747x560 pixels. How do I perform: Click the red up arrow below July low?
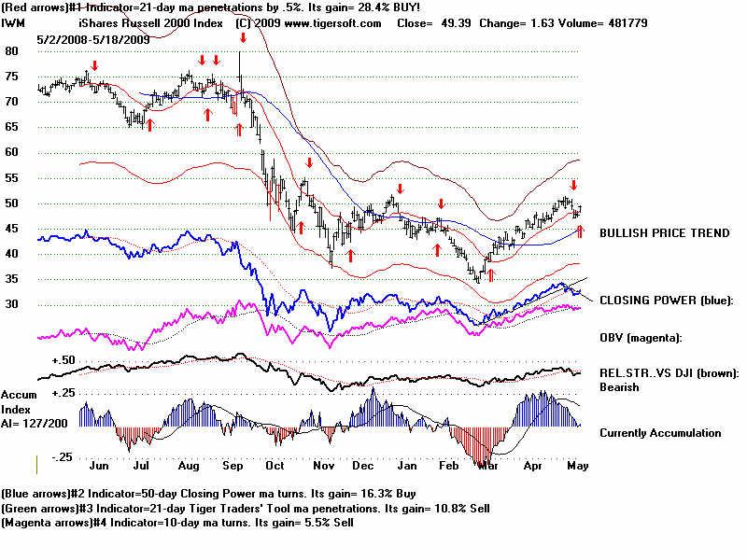148,123
